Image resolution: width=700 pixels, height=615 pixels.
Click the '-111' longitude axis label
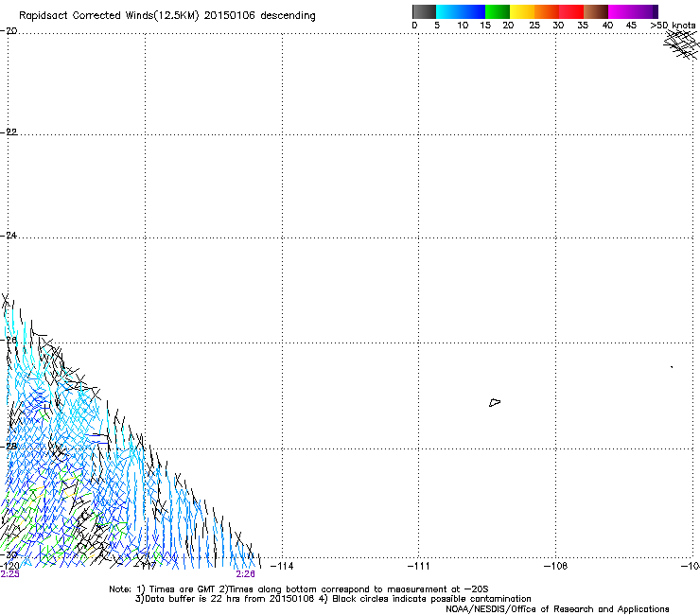click(418, 566)
